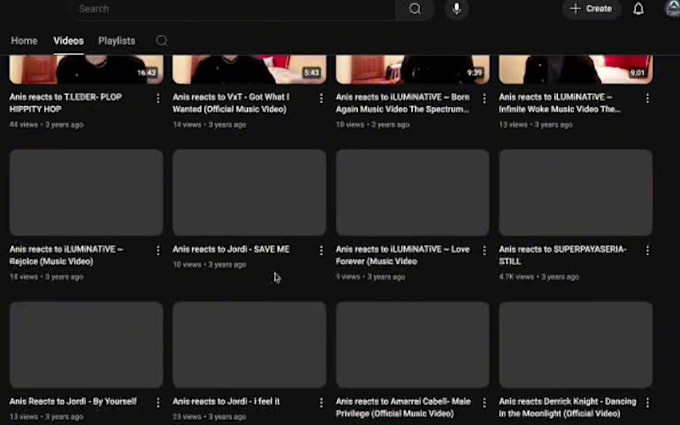Open title Anis reacts to VxT - Got What I Wanted
The image size is (680, 425).
coord(231,103)
